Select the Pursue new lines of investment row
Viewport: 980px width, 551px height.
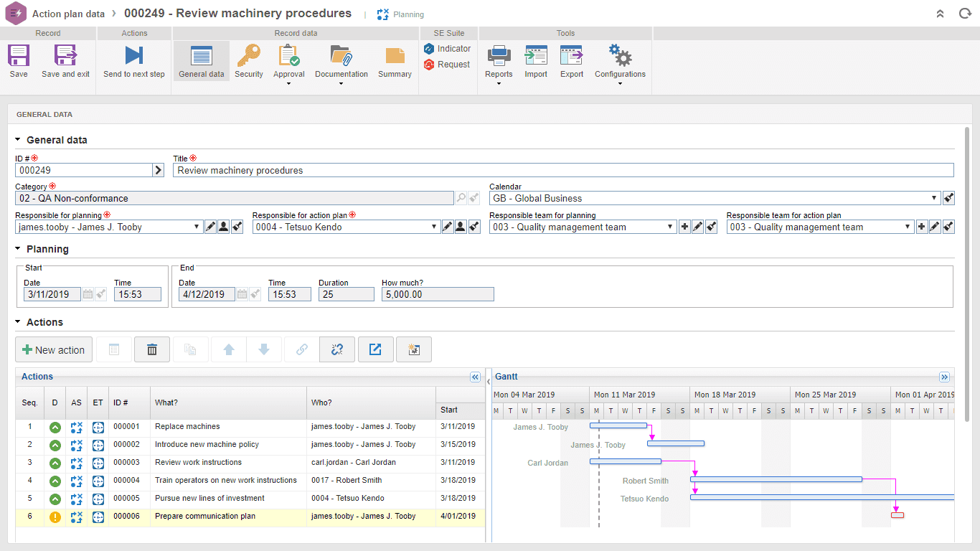point(250,499)
